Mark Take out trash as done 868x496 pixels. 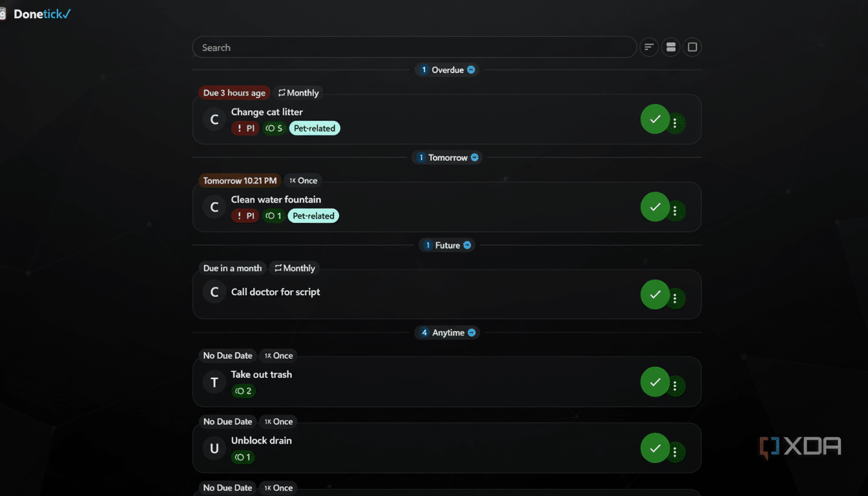(x=654, y=382)
